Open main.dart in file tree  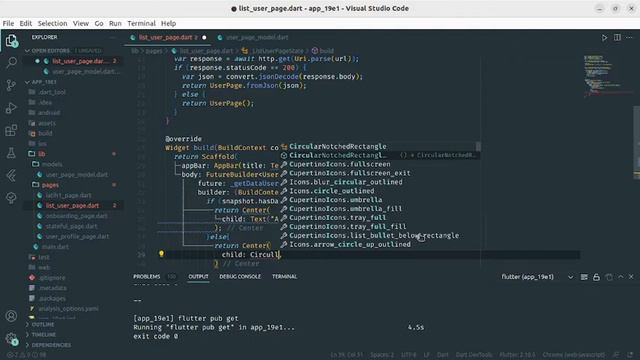tap(73, 247)
